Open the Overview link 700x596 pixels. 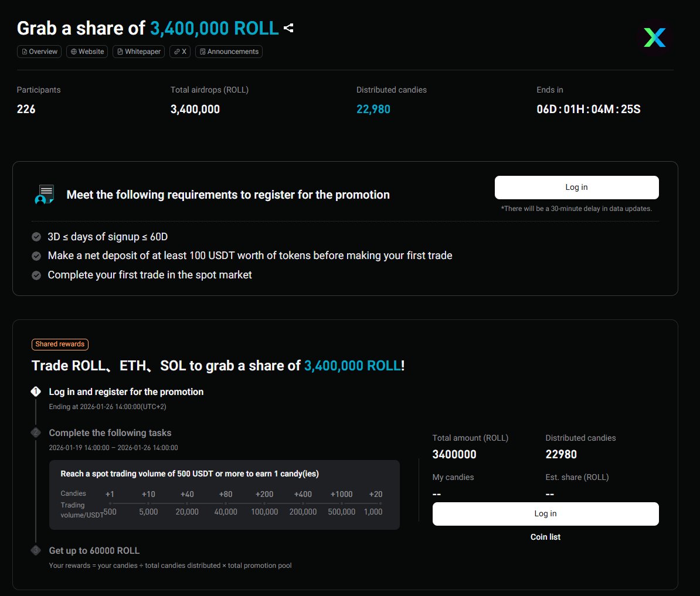point(39,52)
